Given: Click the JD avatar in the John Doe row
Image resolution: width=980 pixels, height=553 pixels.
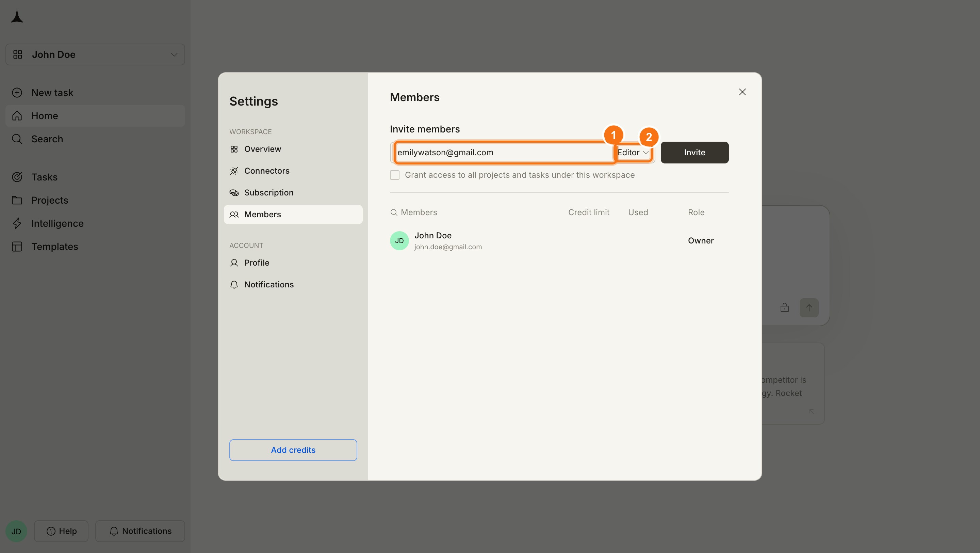Looking at the screenshot, I should pos(399,241).
